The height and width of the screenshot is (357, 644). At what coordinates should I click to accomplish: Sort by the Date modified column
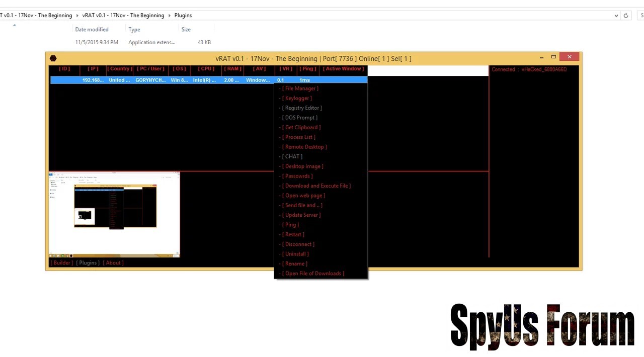(x=92, y=30)
